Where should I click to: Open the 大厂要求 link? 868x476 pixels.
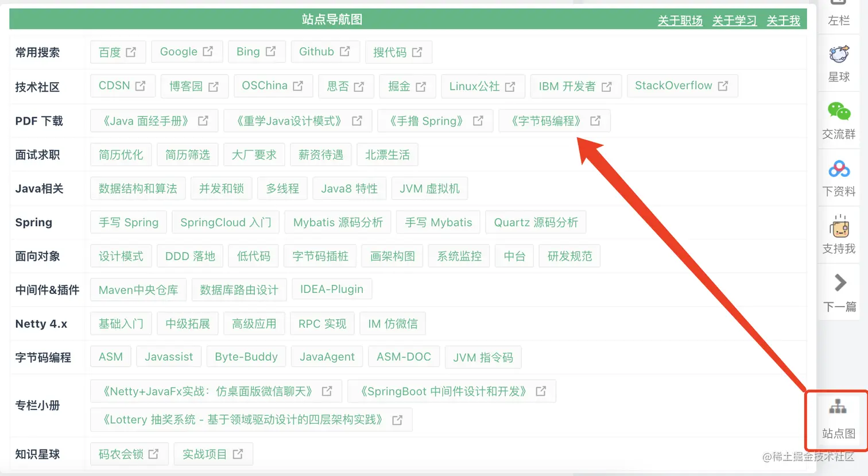coord(254,154)
